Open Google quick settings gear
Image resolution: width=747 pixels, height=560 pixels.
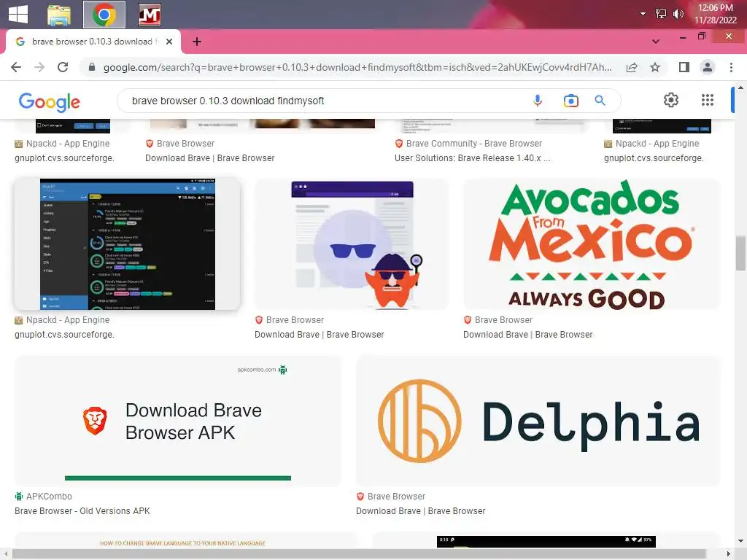[671, 100]
